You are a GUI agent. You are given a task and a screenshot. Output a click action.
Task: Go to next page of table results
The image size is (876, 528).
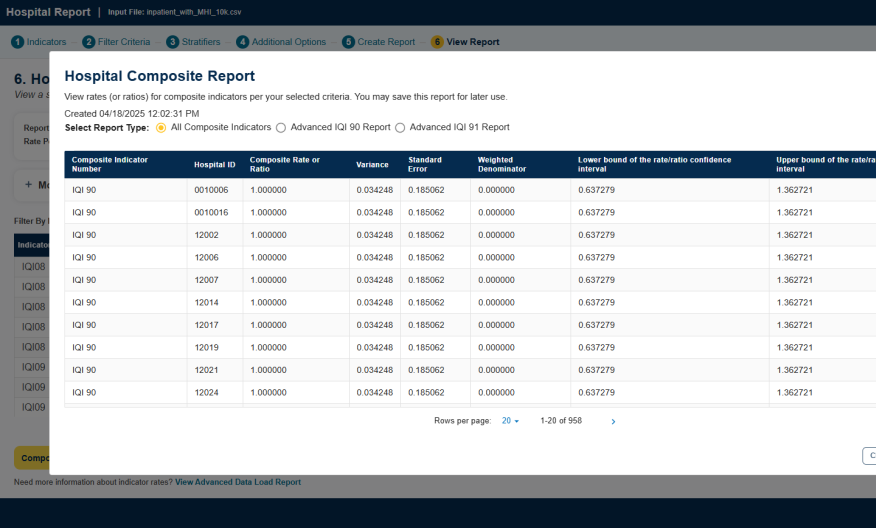point(613,422)
